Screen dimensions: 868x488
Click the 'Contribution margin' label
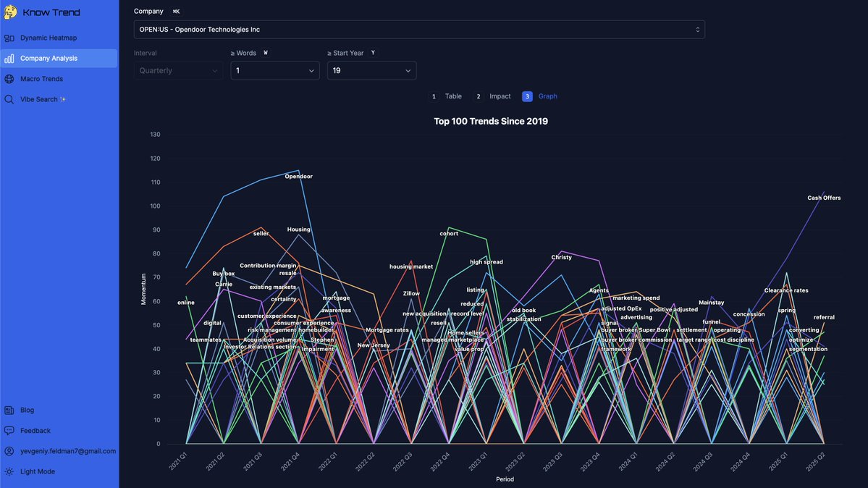coord(268,266)
